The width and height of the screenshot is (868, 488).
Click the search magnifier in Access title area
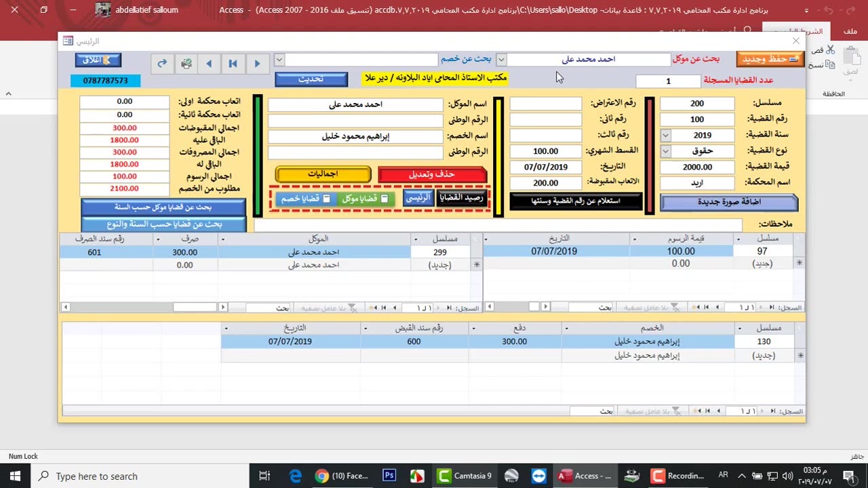click(748, 31)
